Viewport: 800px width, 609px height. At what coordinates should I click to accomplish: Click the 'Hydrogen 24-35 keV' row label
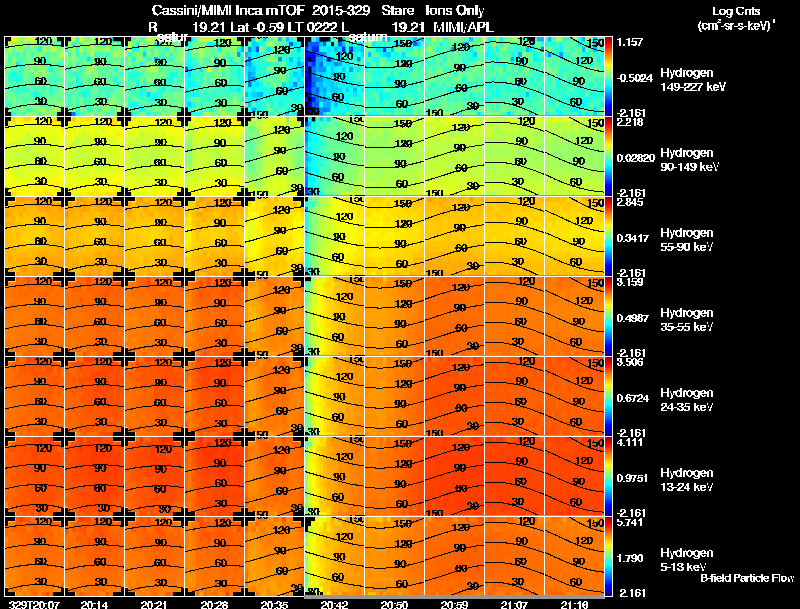687,400
